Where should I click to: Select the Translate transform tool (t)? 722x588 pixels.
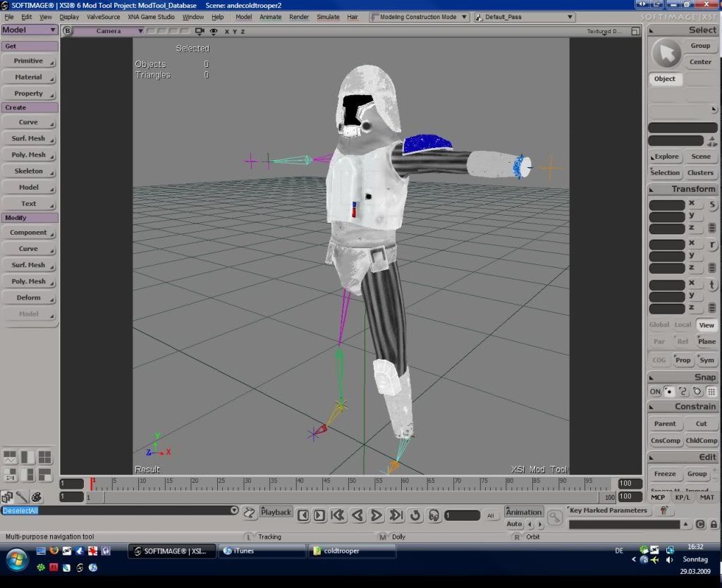click(x=712, y=285)
